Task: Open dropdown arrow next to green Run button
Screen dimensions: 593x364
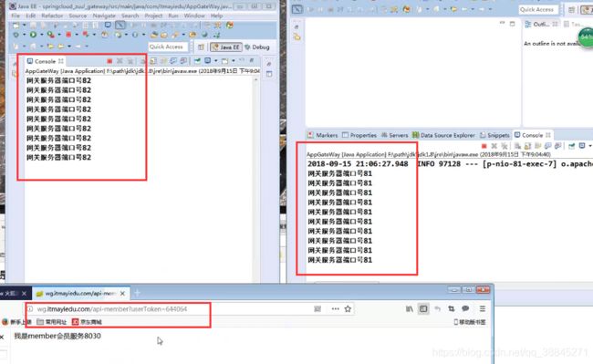Action: (x=42, y=35)
